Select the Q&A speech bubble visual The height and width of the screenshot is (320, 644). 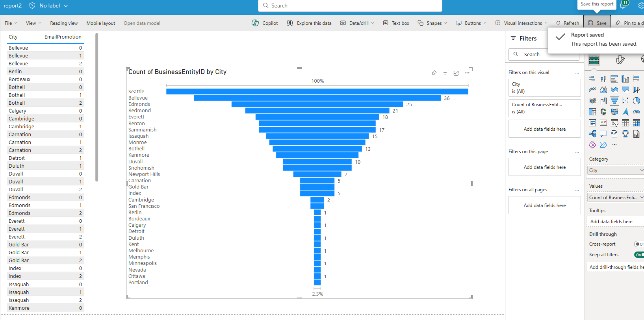pos(603,134)
